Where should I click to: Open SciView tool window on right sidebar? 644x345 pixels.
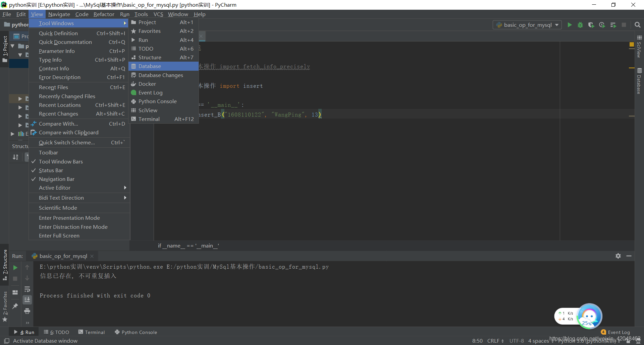(x=639, y=47)
